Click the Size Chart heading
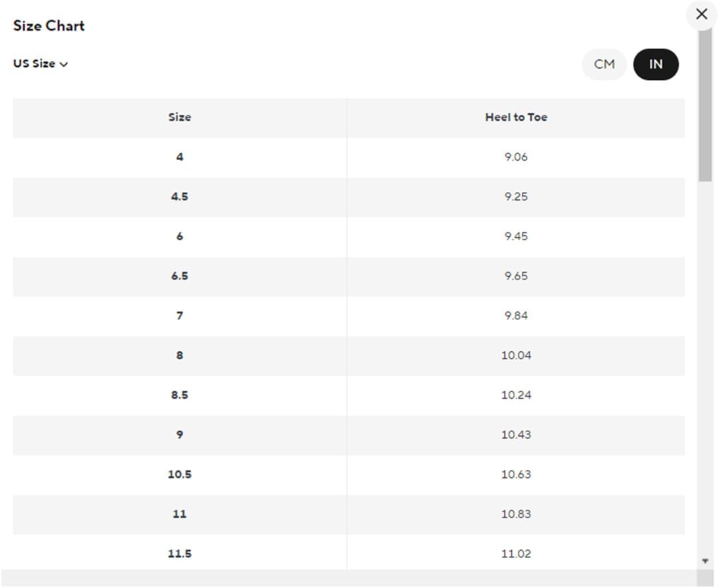 coord(49,26)
